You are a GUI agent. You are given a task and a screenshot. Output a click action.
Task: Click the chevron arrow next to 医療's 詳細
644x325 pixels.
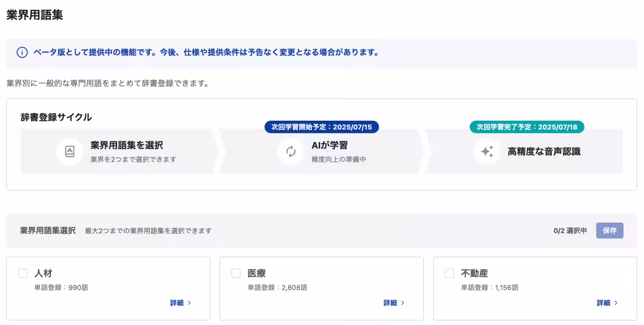(404, 302)
